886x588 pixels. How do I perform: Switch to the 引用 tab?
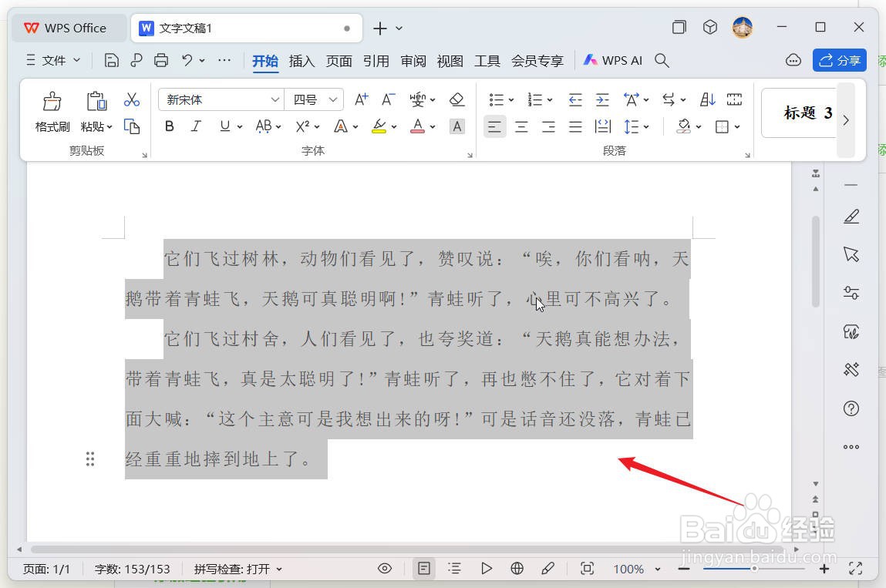376,60
